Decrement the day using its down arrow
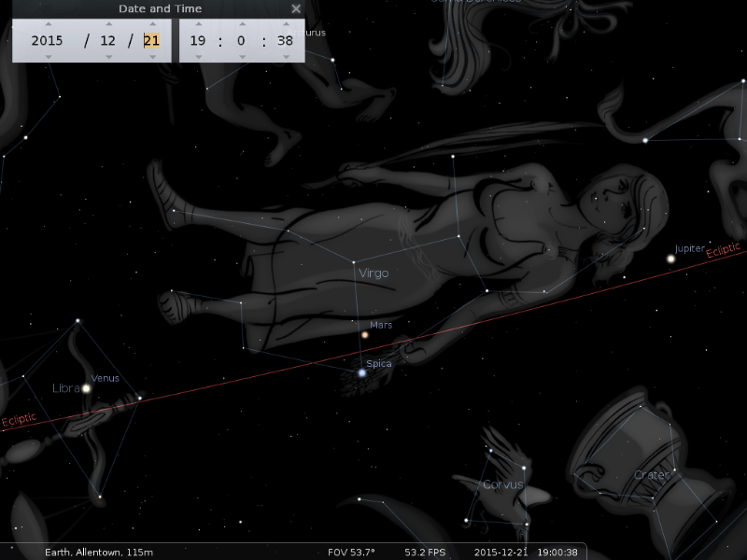The width and height of the screenshot is (747, 560). point(151,56)
